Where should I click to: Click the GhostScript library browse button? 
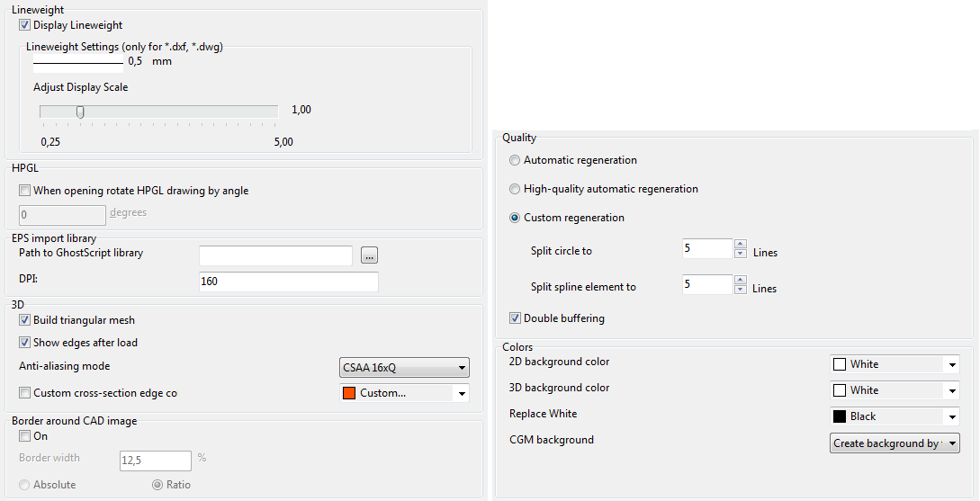tap(369, 256)
